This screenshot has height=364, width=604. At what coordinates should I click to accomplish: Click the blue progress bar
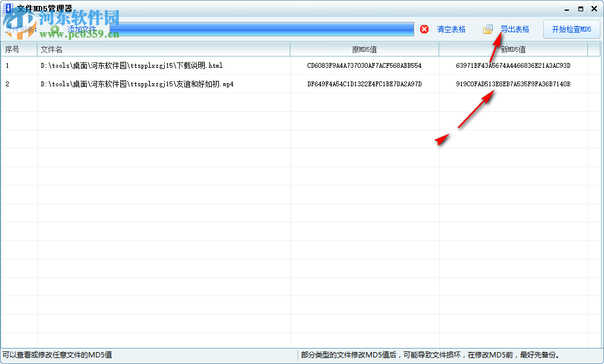pyautogui.click(x=262, y=29)
